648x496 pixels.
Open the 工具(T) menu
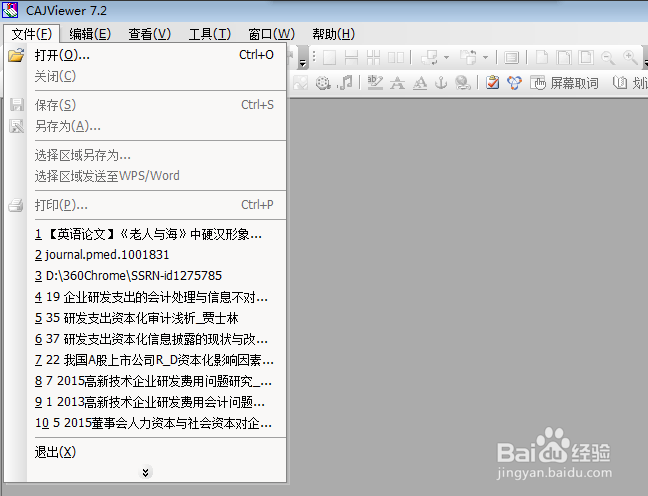coord(210,34)
